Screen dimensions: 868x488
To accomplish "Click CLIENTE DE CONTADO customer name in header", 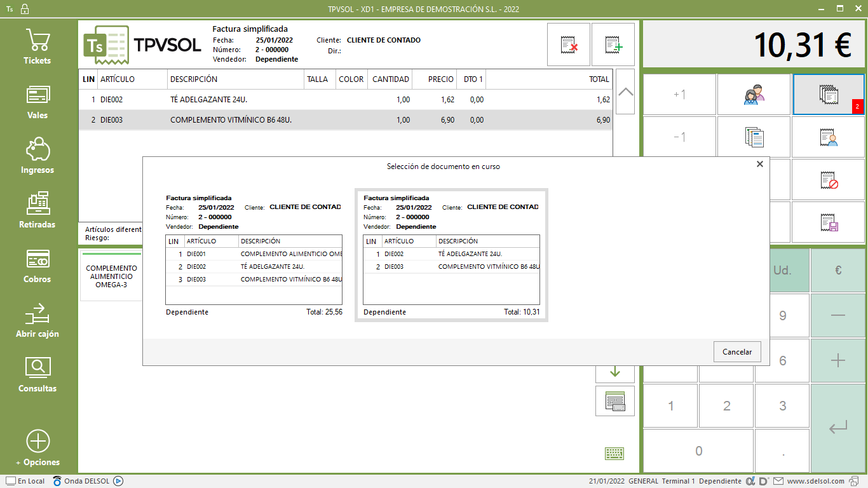I will tap(384, 40).
